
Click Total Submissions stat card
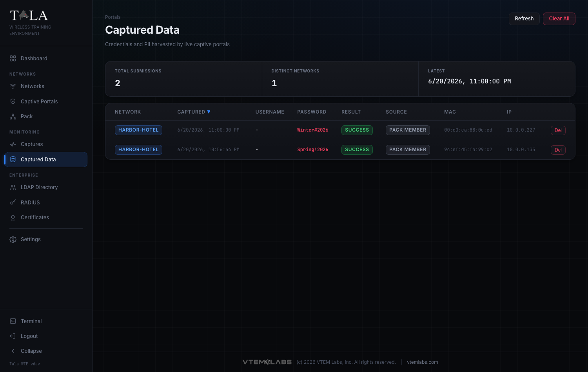[183, 79]
